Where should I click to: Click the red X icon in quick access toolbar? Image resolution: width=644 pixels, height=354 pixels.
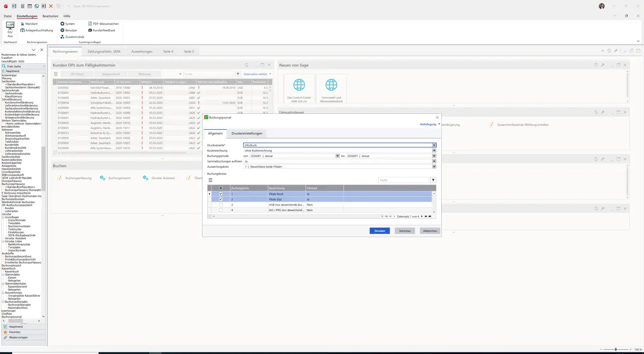(51, 6)
